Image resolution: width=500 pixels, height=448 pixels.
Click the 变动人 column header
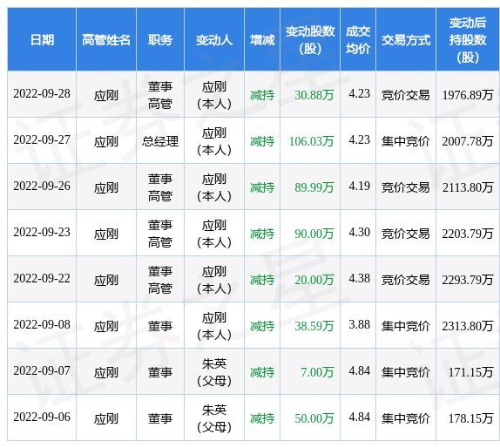pos(214,39)
